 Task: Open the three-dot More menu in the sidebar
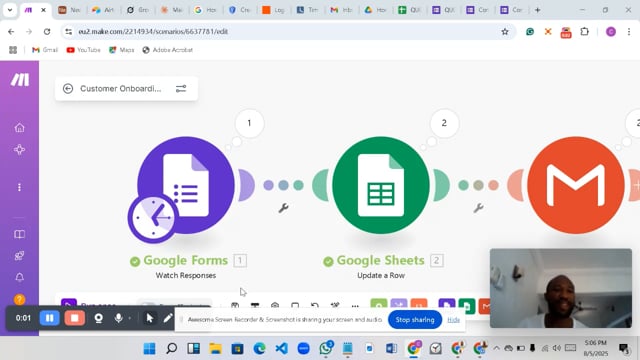point(19,187)
